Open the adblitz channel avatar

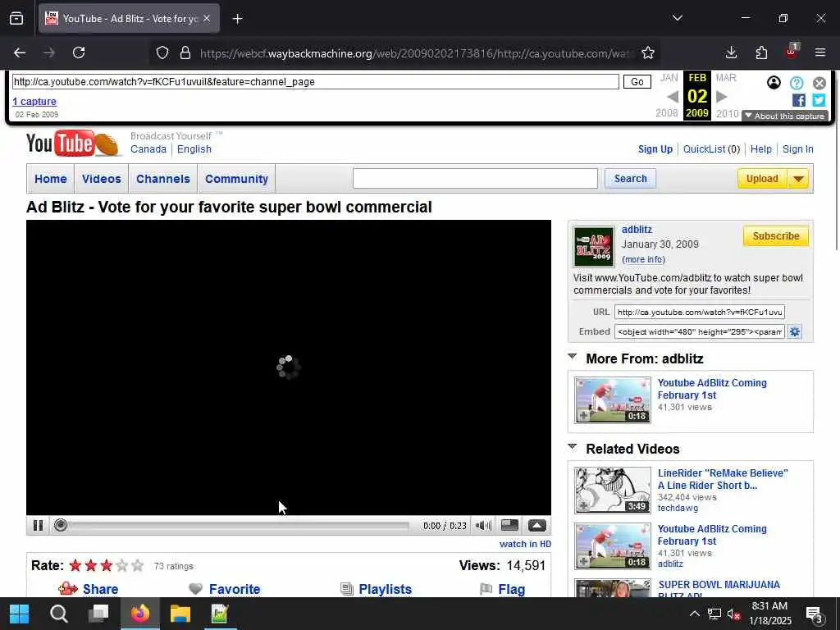pos(594,247)
